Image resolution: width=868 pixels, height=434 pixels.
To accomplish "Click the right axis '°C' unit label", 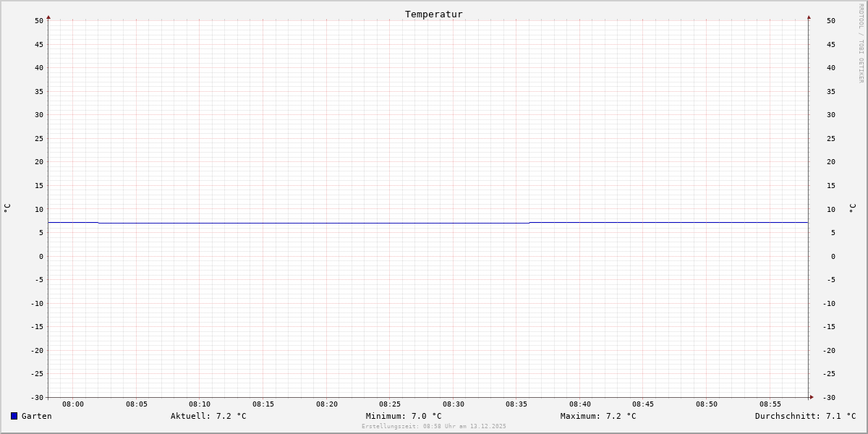I will click(852, 208).
